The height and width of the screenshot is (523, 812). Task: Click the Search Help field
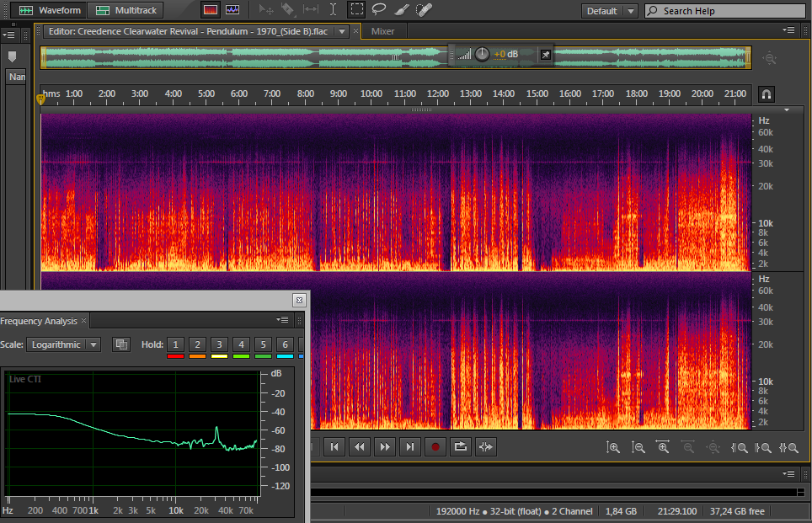(x=725, y=11)
